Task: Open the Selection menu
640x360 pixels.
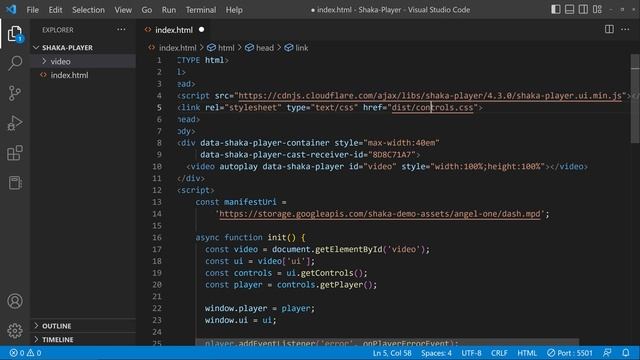Action: pos(88,10)
